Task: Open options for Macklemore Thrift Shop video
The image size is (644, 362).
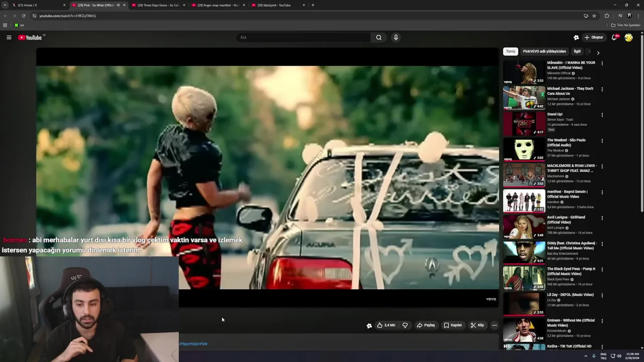Action: (602, 166)
